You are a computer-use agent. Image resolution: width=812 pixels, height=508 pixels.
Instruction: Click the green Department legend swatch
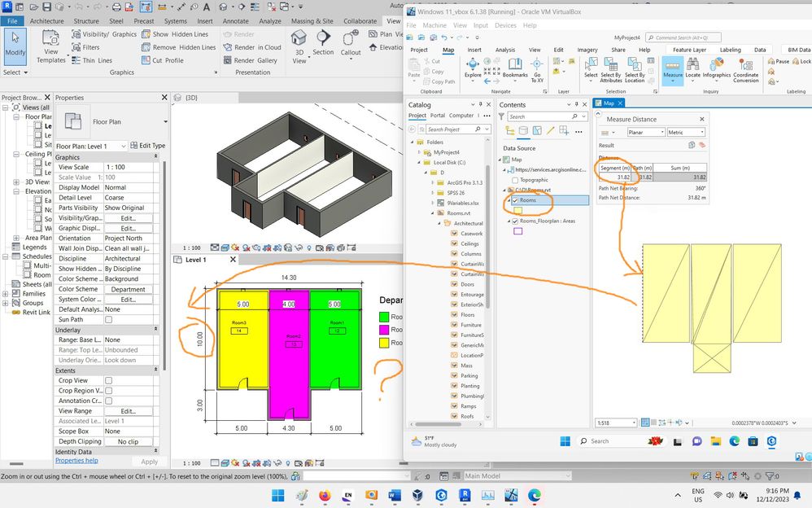tap(384, 317)
